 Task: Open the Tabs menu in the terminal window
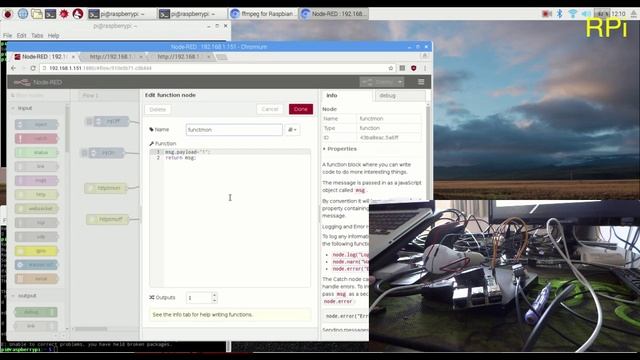click(37, 36)
